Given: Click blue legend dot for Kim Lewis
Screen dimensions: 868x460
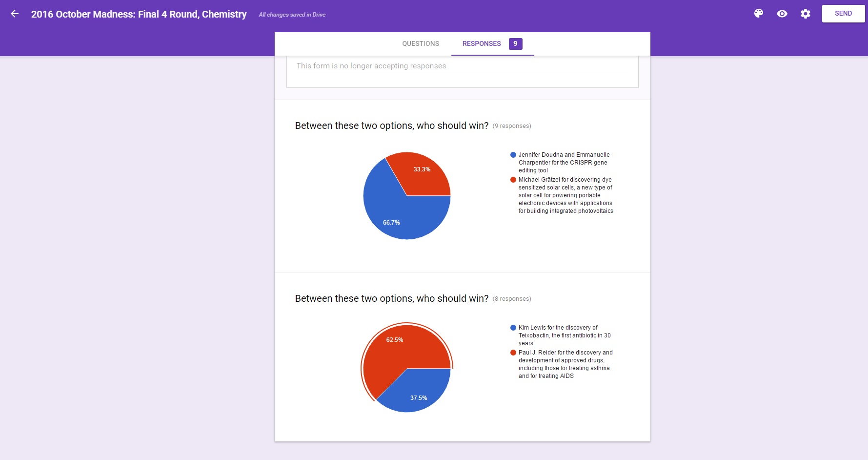Looking at the screenshot, I should point(513,328).
